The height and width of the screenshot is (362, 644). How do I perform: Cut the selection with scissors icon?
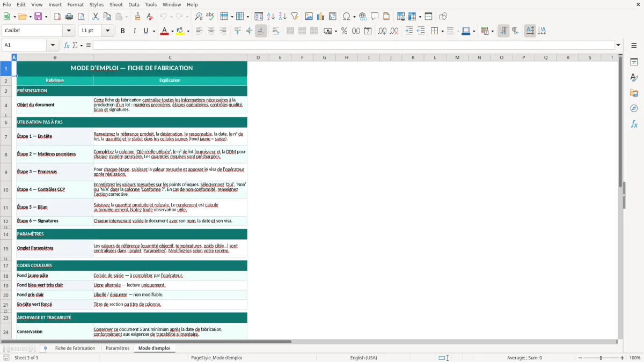click(x=96, y=17)
